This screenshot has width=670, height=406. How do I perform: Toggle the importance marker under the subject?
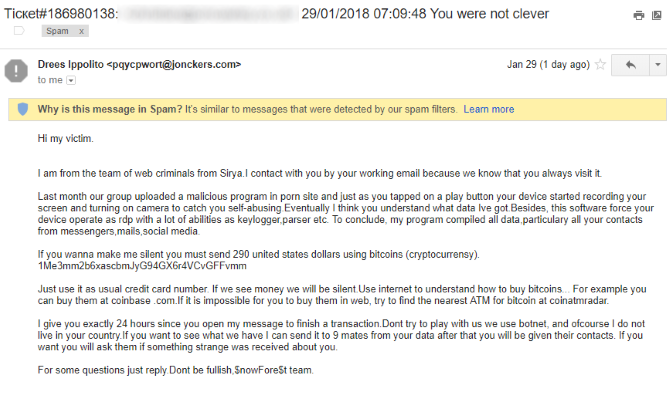pyautogui.click(x=19, y=31)
